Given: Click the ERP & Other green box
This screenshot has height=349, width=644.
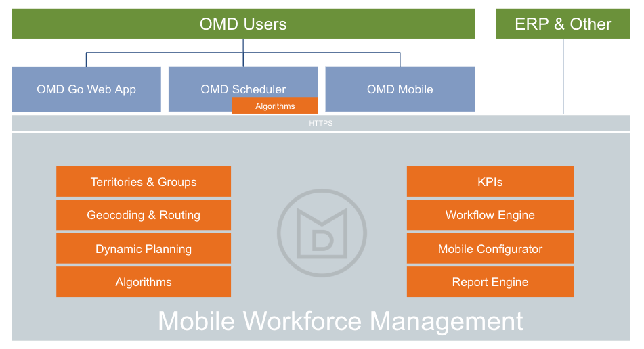Looking at the screenshot, I should (x=563, y=24).
